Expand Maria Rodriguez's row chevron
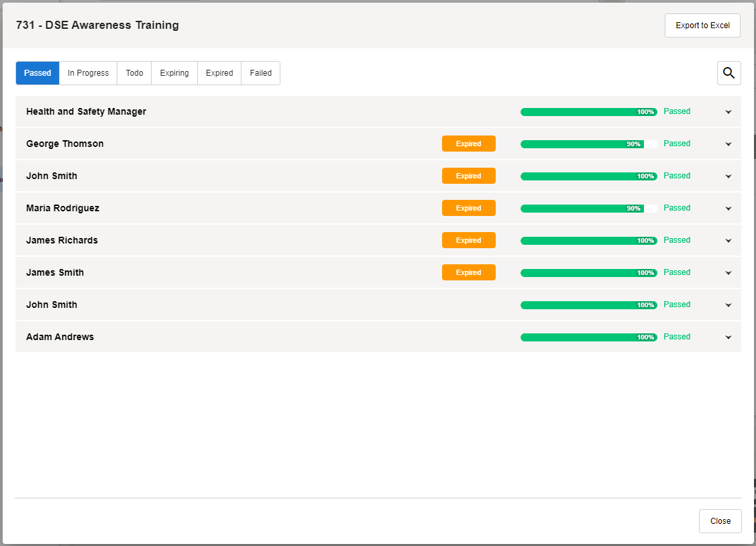Screen dimensions: 756x546 coord(728,209)
